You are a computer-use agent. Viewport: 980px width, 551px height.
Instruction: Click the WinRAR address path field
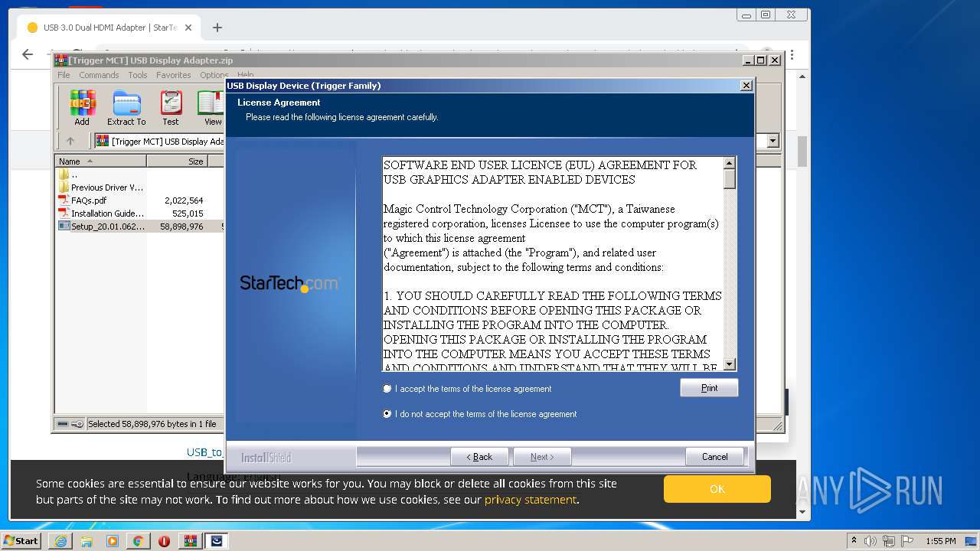click(x=436, y=141)
